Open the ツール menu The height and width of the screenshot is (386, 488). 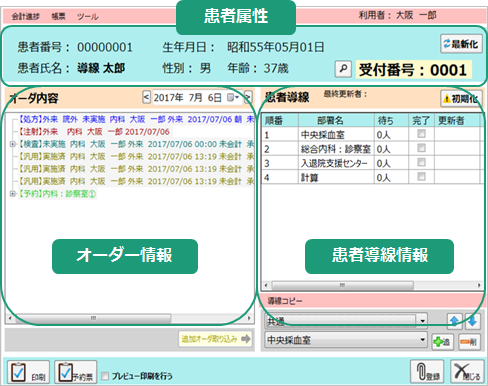tap(87, 16)
